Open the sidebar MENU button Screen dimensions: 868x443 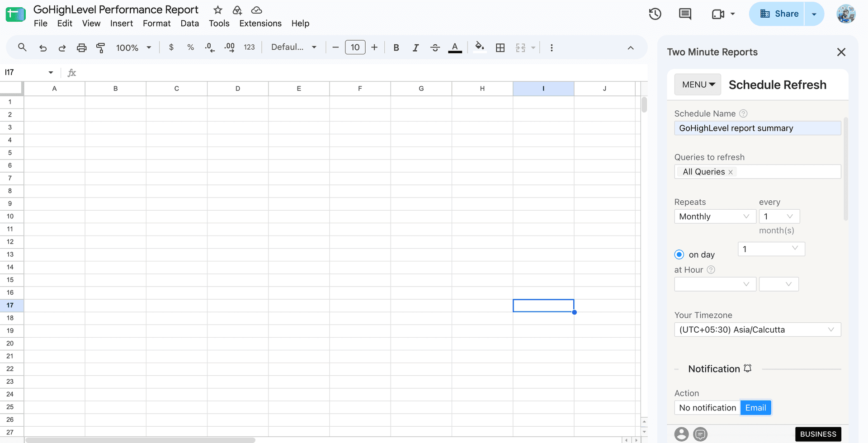pos(698,85)
